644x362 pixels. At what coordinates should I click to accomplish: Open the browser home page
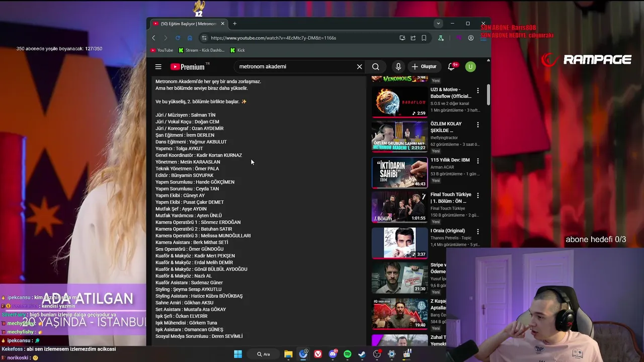(190, 38)
